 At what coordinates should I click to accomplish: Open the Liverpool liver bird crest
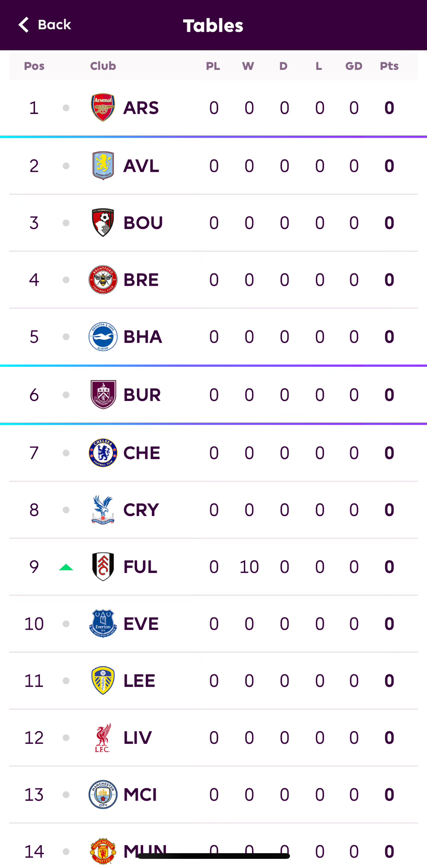[103, 737]
